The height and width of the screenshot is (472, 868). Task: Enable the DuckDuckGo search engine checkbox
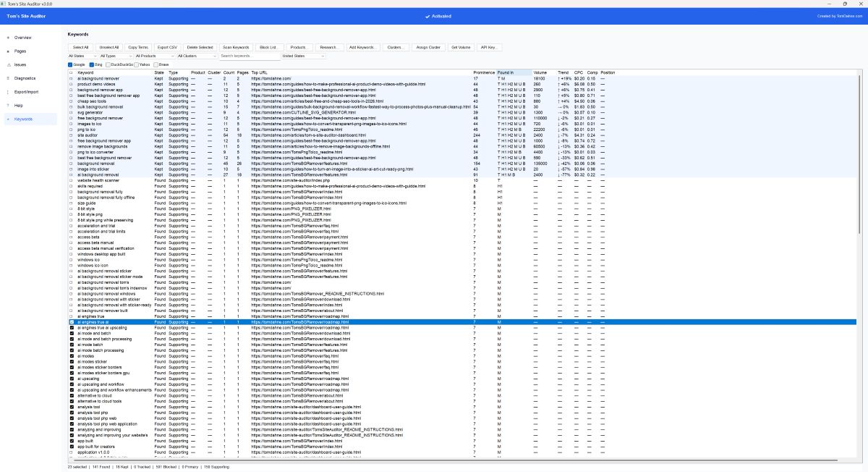pos(108,65)
